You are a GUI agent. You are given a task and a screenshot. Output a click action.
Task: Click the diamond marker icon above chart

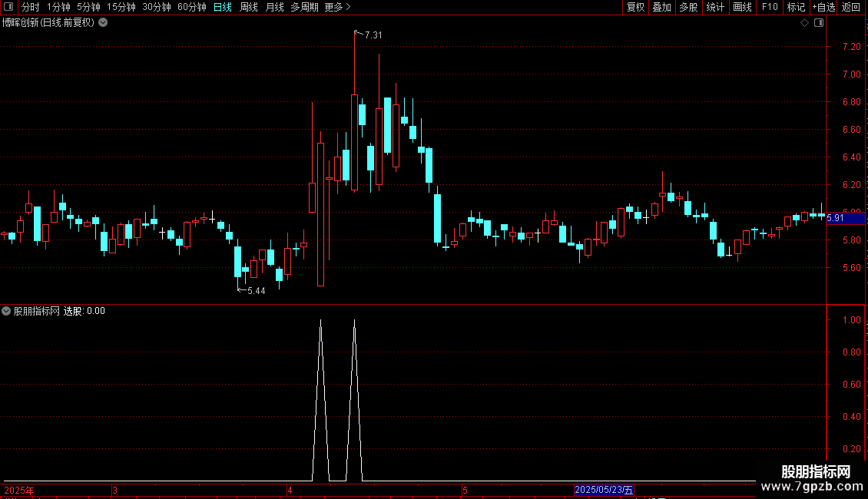pyautogui.click(x=804, y=23)
